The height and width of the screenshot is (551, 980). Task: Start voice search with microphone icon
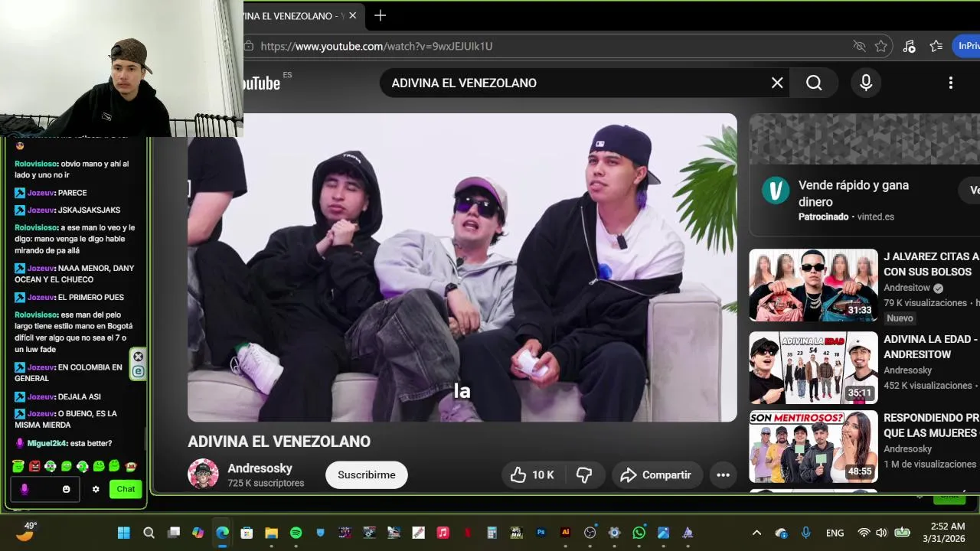866,83
